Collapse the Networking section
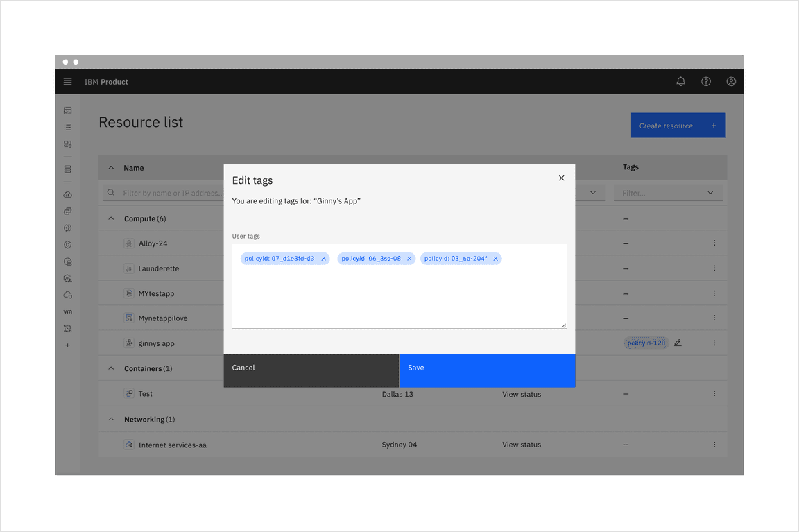The width and height of the screenshot is (799, 532). click(111, 419)
